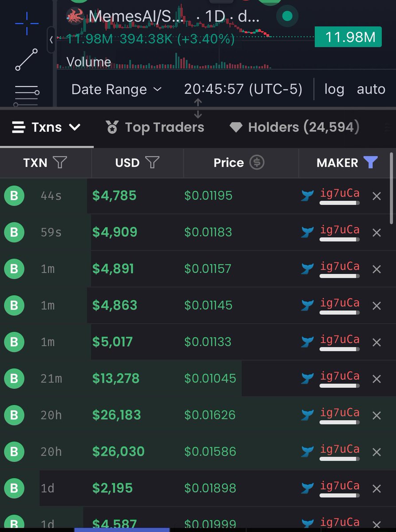Click the diamond icon on Holders
The height and width of the screenshot is (532, 396).
(236, 128)
